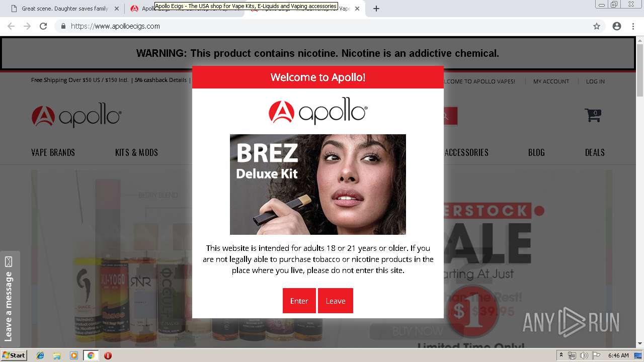
Task: Open File Explorer from taskbar
Action: pyautogui.click(x=57, y=355)
